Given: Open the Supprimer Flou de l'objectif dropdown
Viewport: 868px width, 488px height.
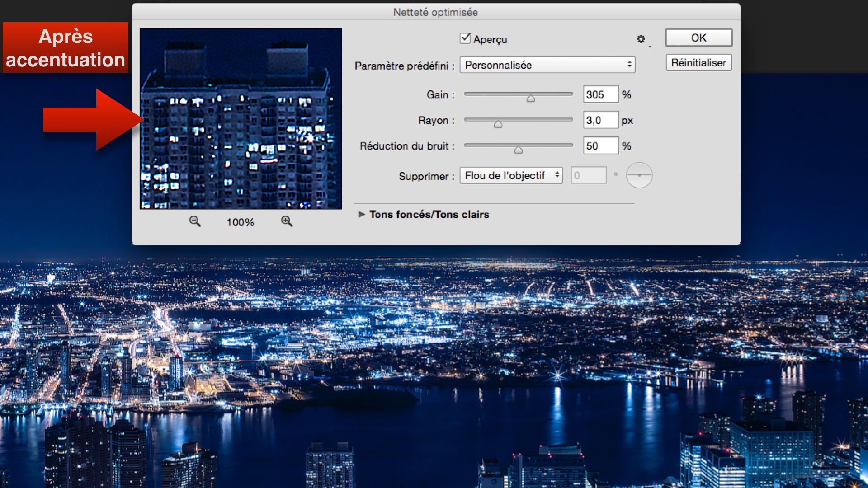Looking at the screenshot, I should coord(511,175).
